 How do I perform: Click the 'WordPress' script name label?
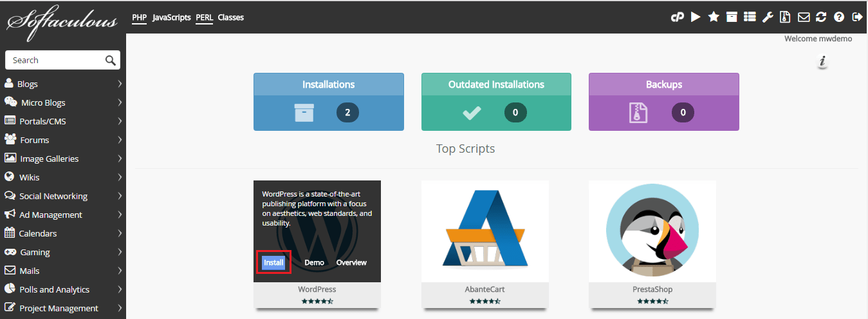(x=317, y=289)
